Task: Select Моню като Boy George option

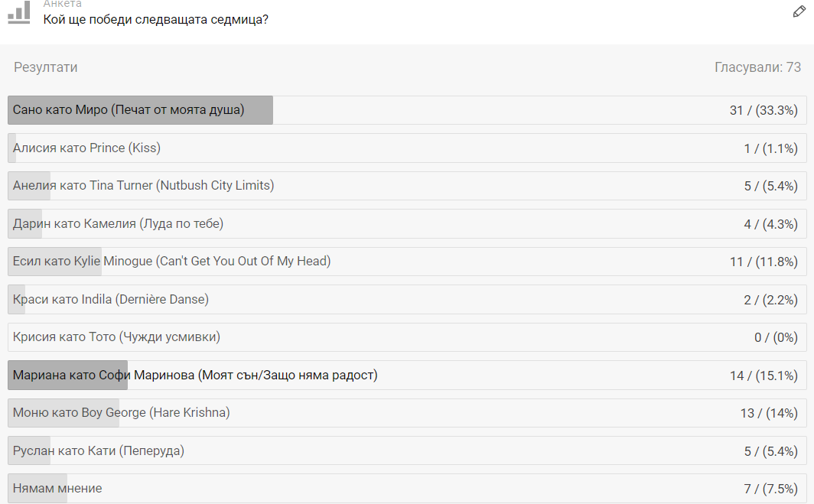Action: [x=407, y=413]
